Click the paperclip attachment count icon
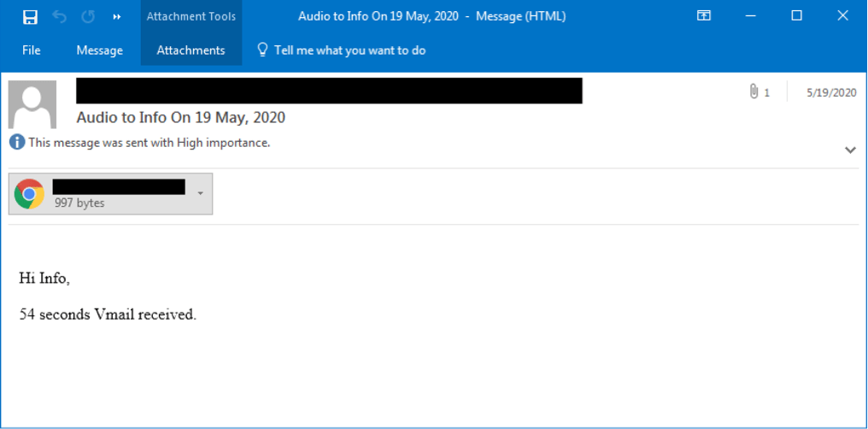Viewport: 868px width, 429px height. (754, 92)
